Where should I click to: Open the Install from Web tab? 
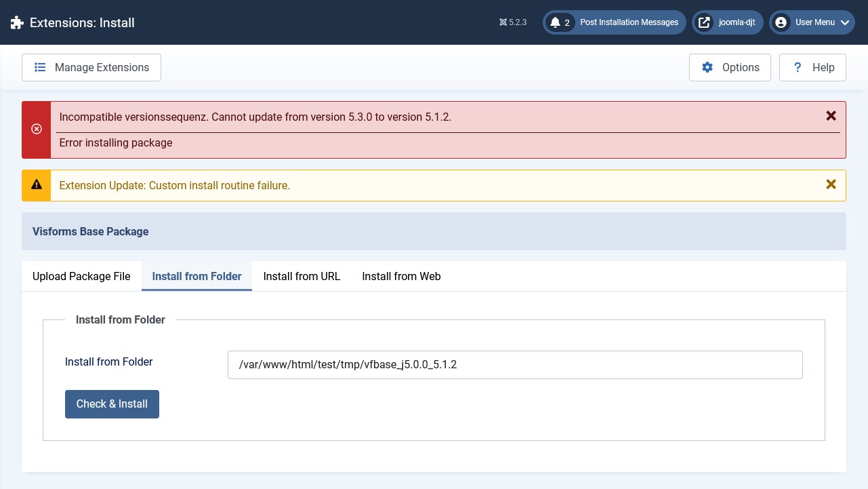(x=401, y=276)
